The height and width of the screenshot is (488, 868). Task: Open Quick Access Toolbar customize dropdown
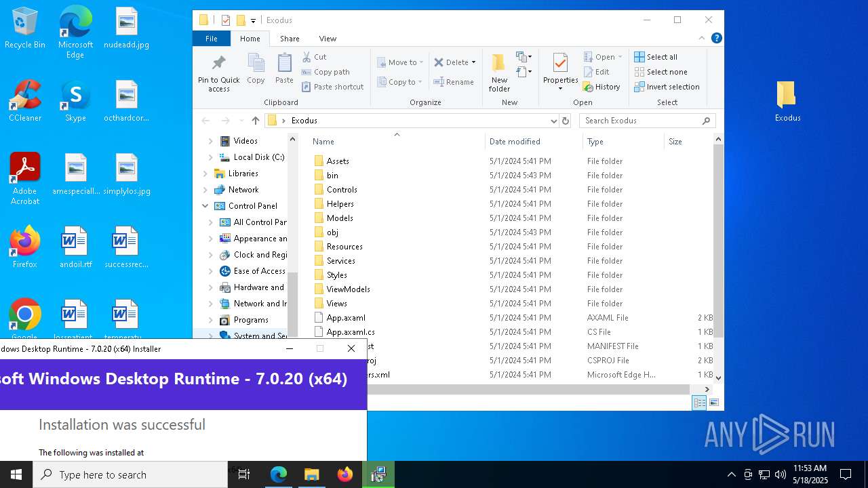coord(253,20)
